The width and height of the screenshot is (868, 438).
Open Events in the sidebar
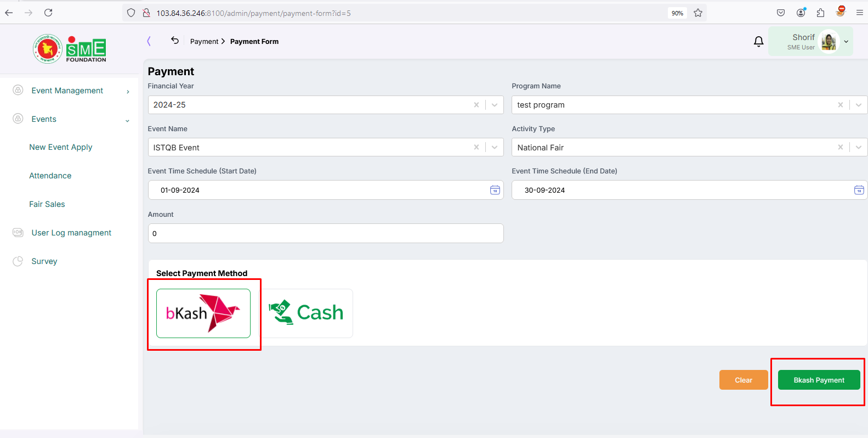[44, 119]
